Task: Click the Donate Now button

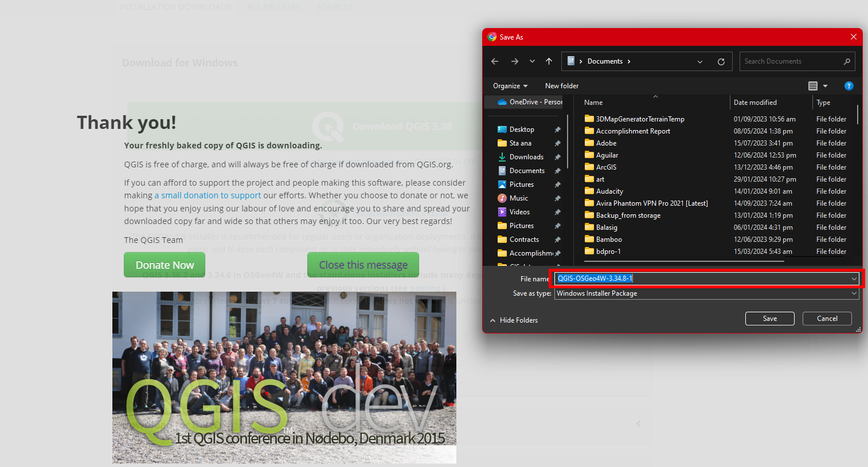Action: pos(165,265)
